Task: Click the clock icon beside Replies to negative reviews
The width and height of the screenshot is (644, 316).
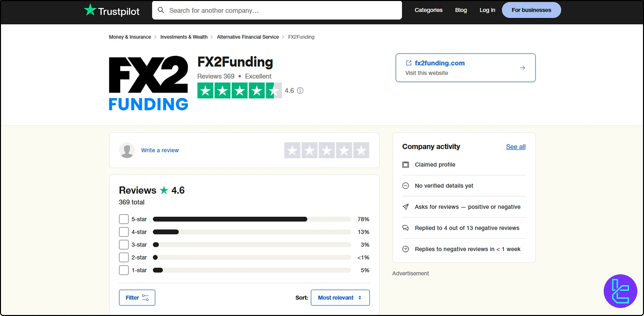Action: (406, 249)
